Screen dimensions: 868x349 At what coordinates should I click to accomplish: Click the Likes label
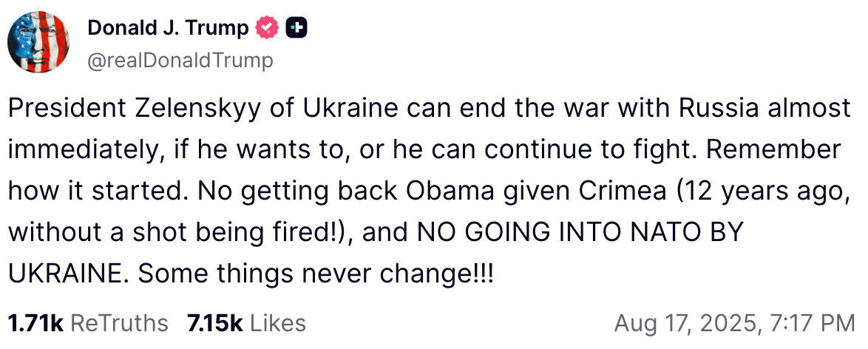coord(278,323)
